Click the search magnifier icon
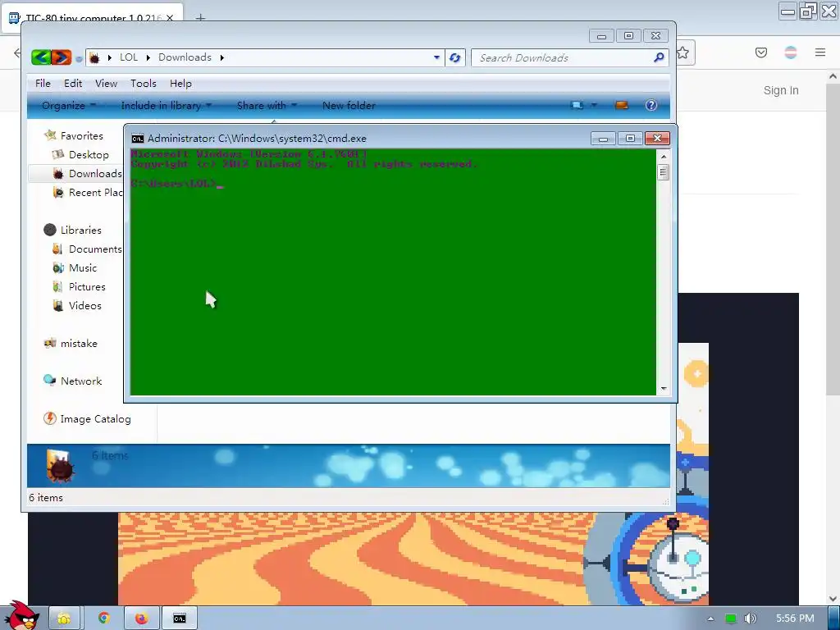 (x=659, y=57)
